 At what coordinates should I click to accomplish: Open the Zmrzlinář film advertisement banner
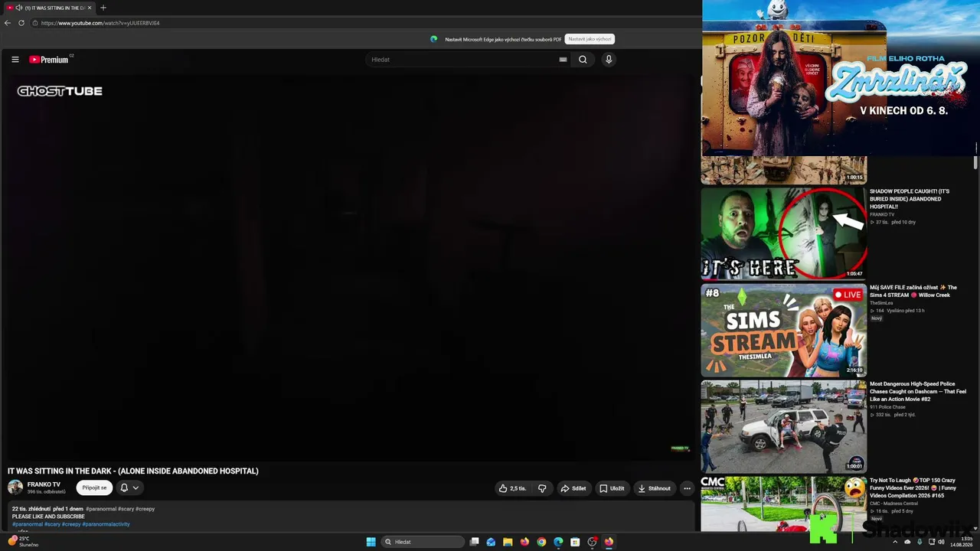point(841,78)
